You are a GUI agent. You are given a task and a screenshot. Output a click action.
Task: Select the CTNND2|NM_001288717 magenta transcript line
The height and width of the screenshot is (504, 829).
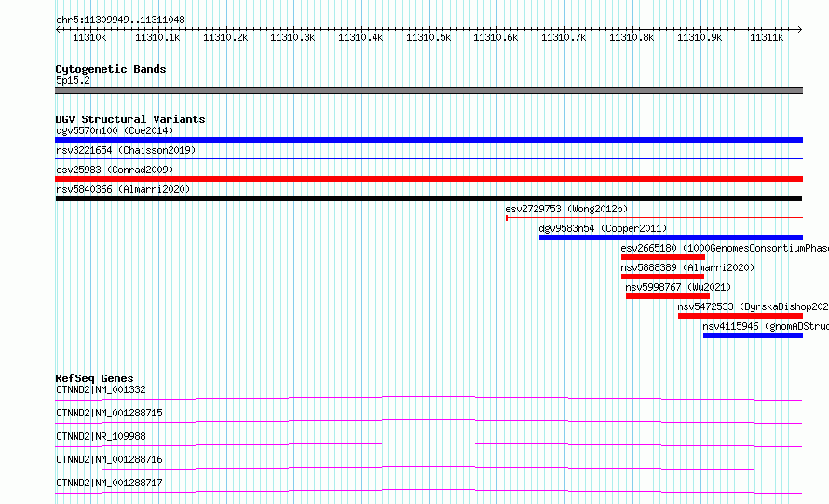click(428, 491)
